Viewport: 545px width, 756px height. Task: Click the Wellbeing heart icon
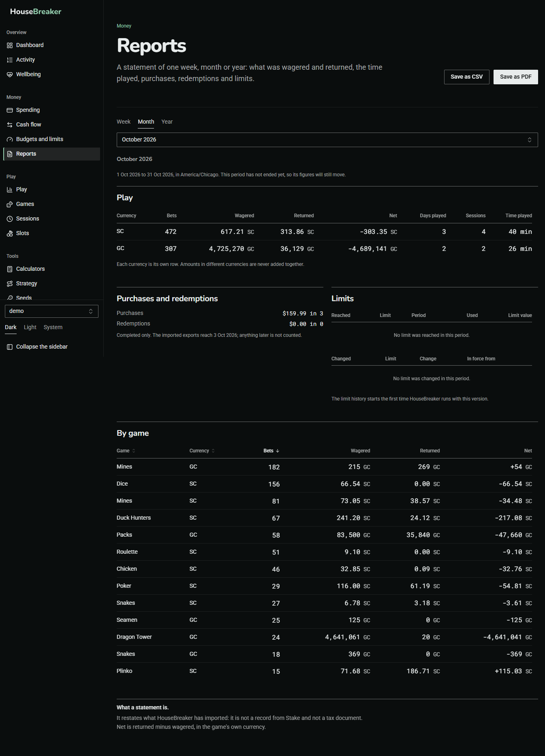point(10,75)
